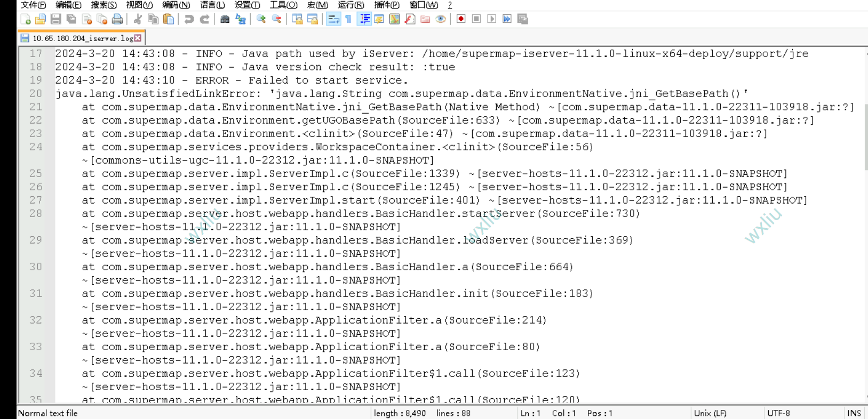Open the Replace dialog icon

click(x=240, y=19)
